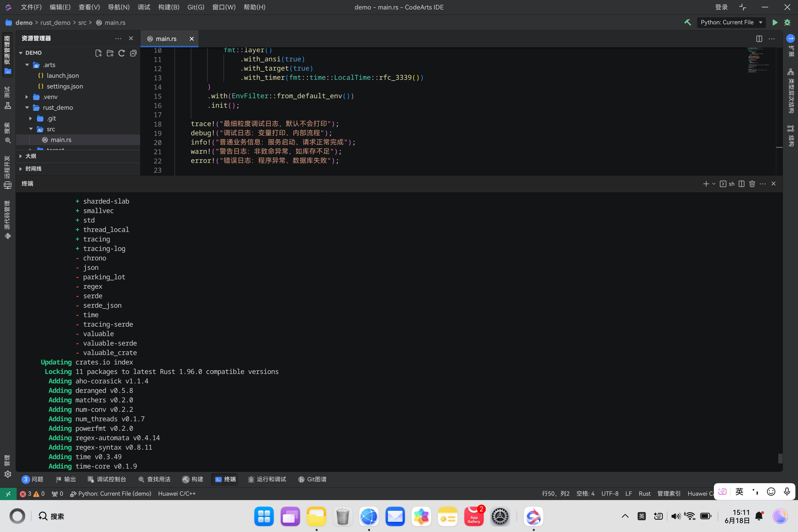798x532 pixels.
Task: Open App Gallery from the dock
Action: point(474,516)
